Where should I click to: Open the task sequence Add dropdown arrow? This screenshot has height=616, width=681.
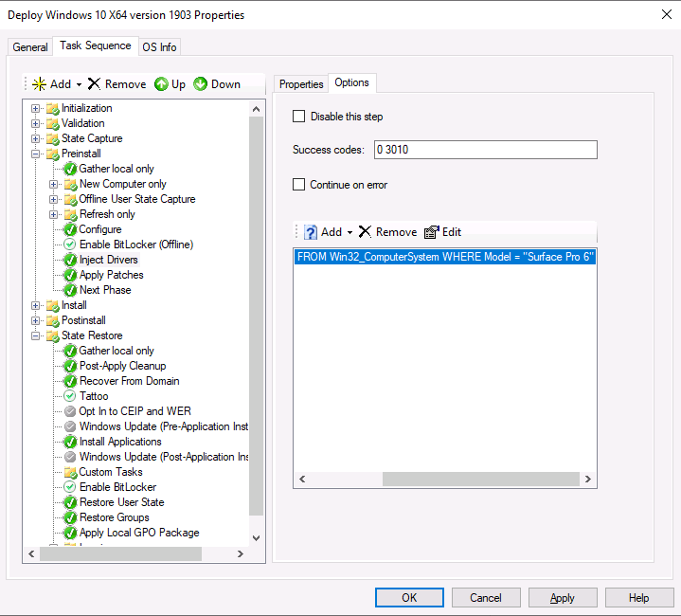[79, 84]
